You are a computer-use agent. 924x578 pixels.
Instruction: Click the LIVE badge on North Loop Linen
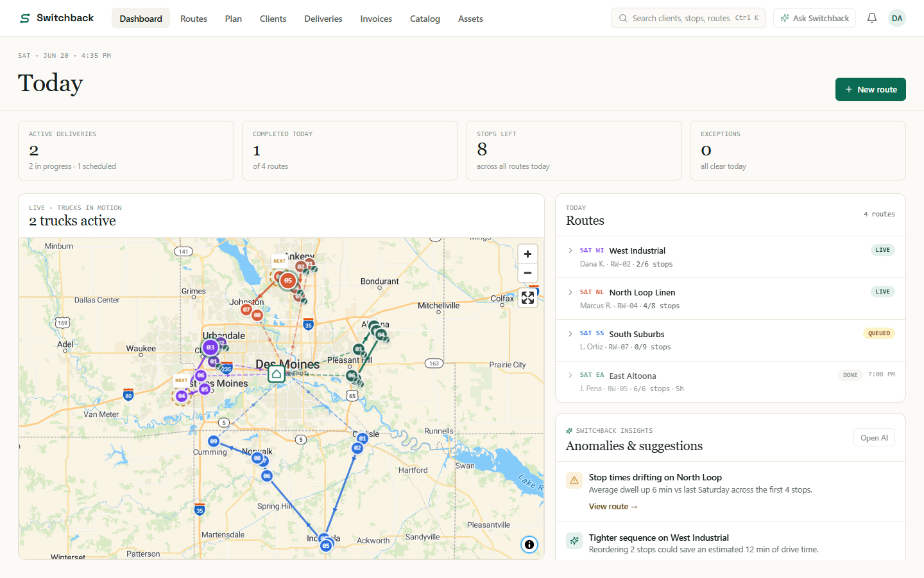[882, 292]
